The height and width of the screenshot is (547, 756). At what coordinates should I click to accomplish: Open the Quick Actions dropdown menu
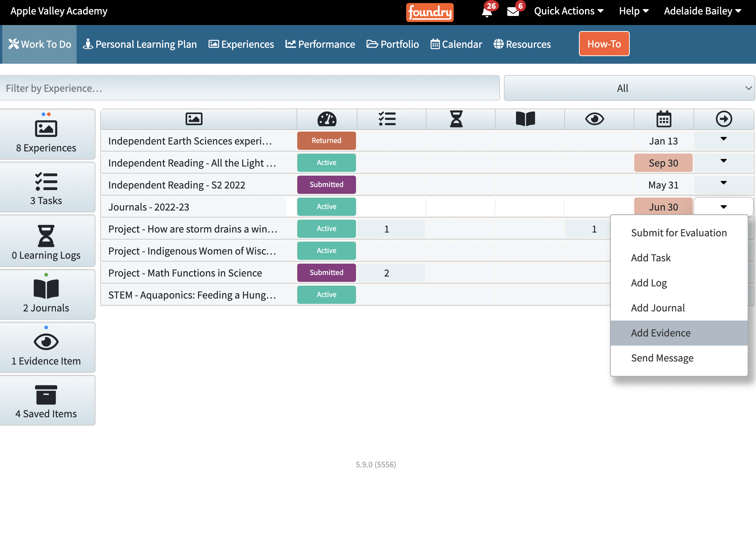(568, 11)
